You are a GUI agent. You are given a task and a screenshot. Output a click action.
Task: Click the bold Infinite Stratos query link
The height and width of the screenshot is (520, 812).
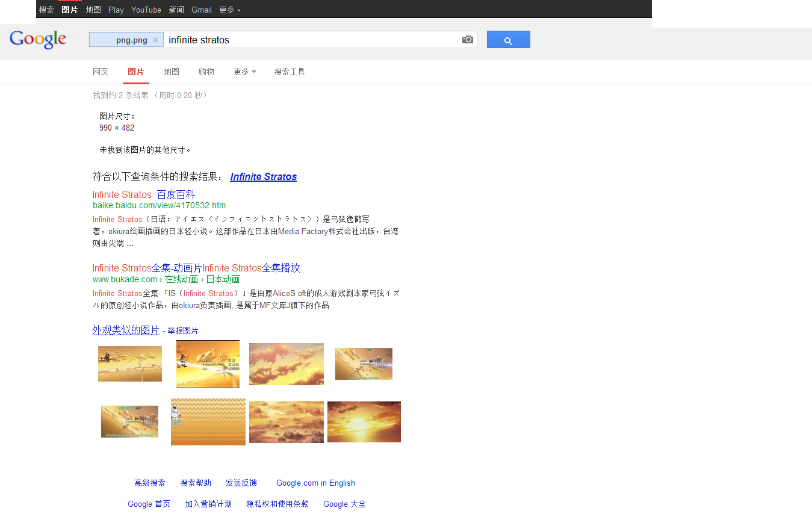[264, 176]
